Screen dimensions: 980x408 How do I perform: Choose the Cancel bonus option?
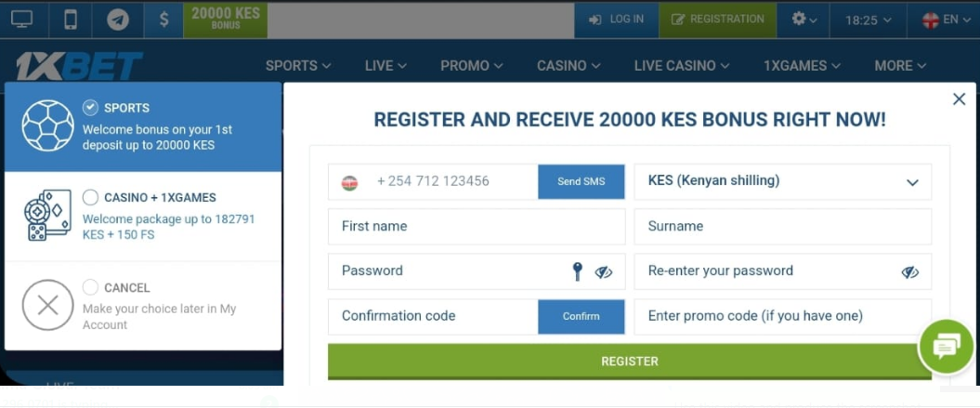click(x=90, y=287)
